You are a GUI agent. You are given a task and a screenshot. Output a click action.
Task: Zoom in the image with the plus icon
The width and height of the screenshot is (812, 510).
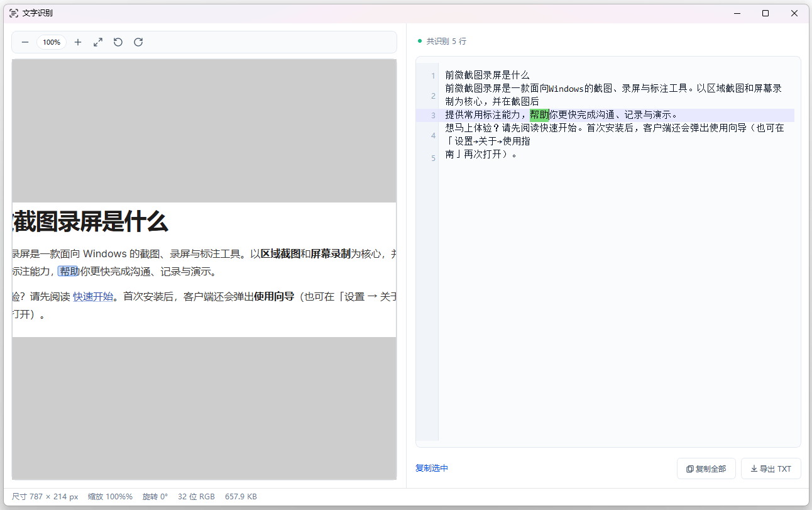[x=78, y=42]
